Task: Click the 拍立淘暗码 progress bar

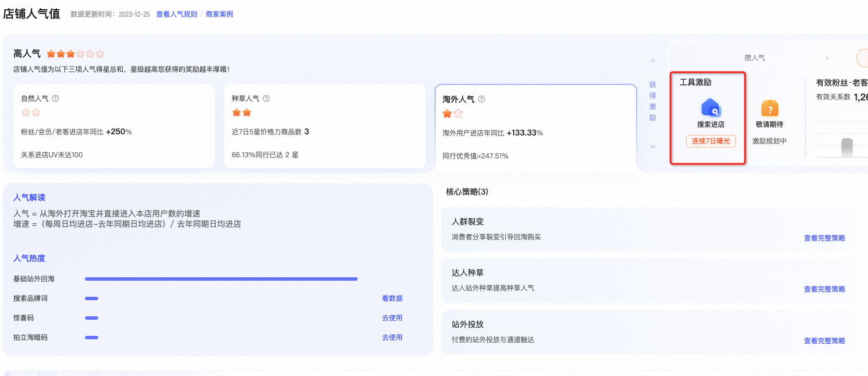Action: (x=91, y=338)
